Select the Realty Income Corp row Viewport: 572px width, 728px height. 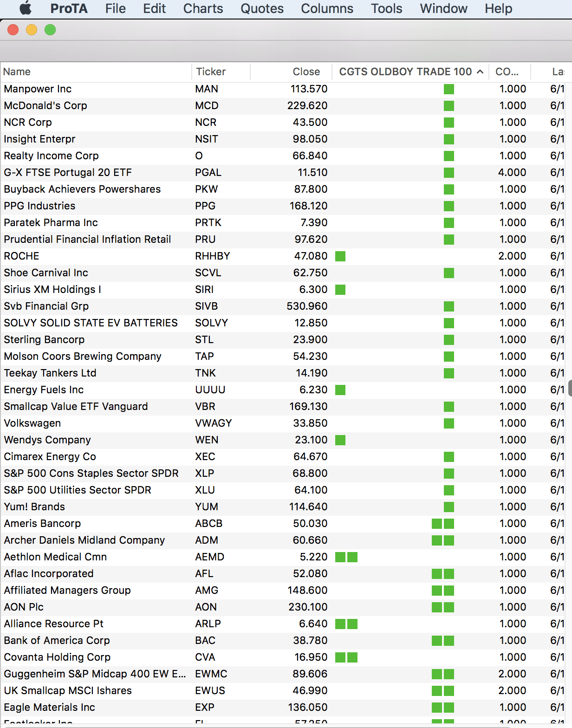tap(283, 156)
